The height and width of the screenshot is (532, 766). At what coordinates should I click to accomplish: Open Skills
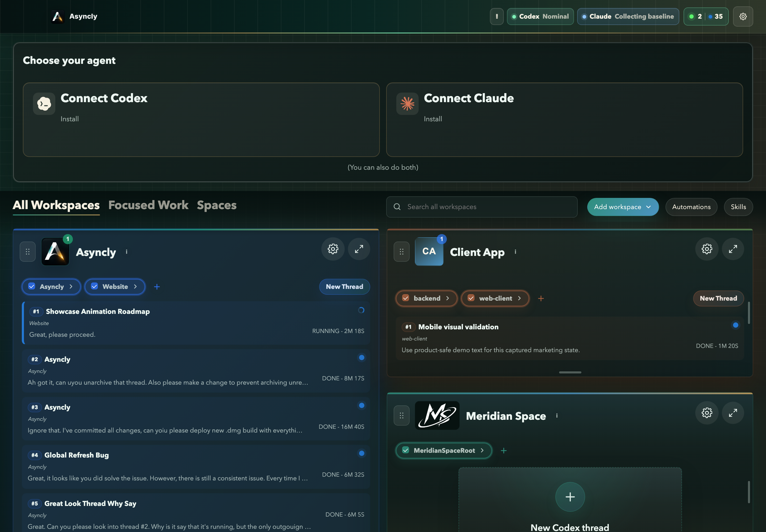click(738, 207)
